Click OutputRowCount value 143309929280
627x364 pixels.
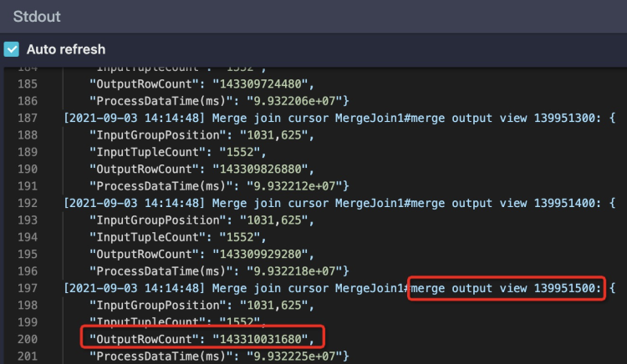[x=260, y=255]
